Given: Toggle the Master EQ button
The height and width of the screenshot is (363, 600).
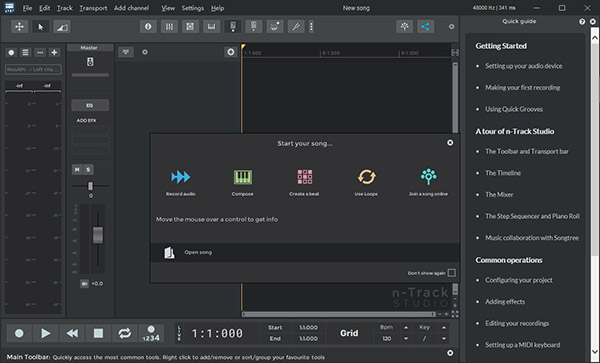Looking at the screenshot, I should click(90, 105).
